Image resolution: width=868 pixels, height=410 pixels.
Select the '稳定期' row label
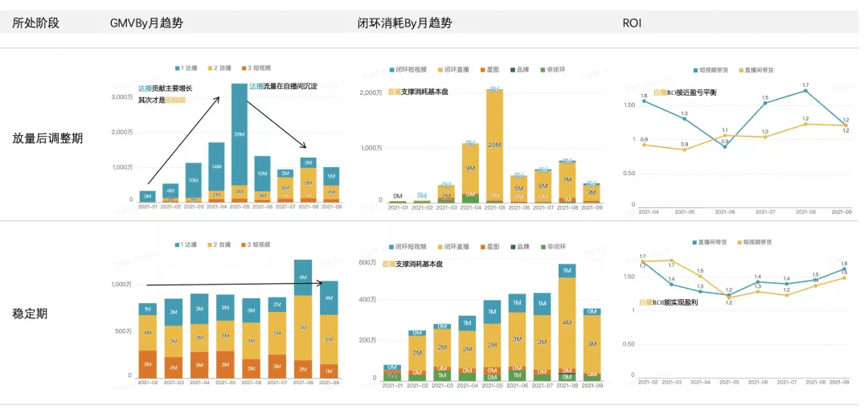pos(30,314)
